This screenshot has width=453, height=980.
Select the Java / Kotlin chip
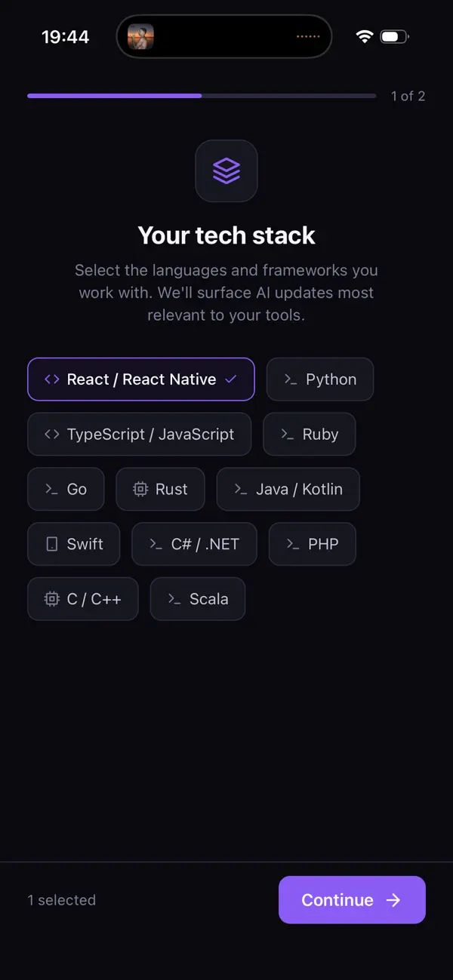pyautogui.click(x=288, y=489)
